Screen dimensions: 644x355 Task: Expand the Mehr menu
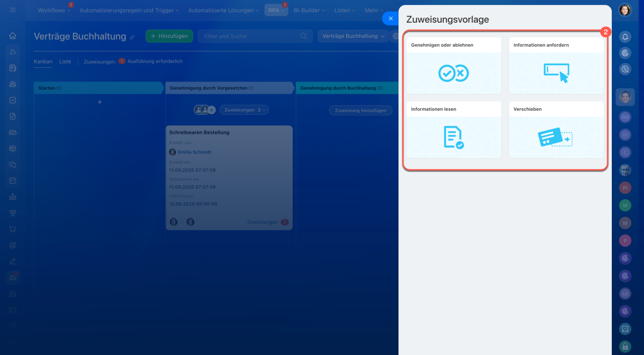(x=374, y=10)
